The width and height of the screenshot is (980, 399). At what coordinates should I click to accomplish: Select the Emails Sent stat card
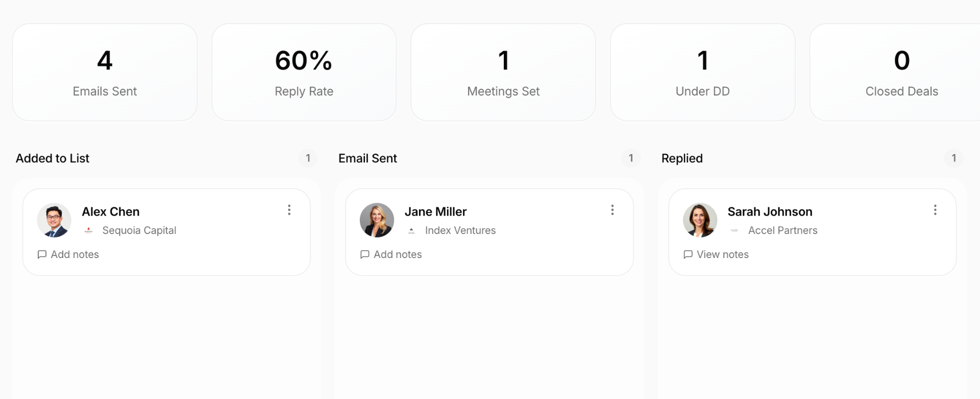pyautogui.click(x=105, y=72)
